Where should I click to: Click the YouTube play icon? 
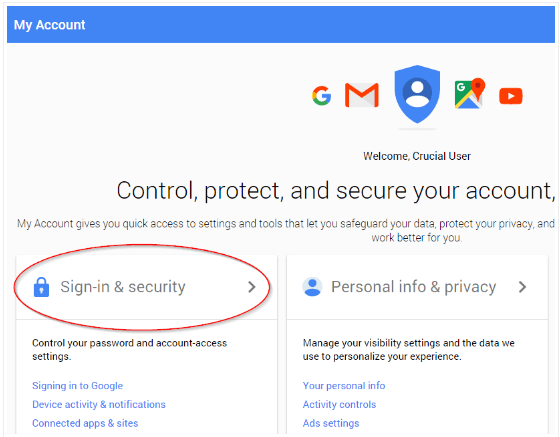tap(511, 96)
